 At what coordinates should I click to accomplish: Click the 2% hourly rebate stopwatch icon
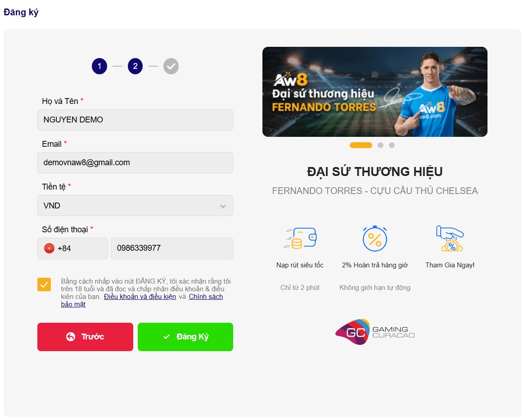[375, 239]
